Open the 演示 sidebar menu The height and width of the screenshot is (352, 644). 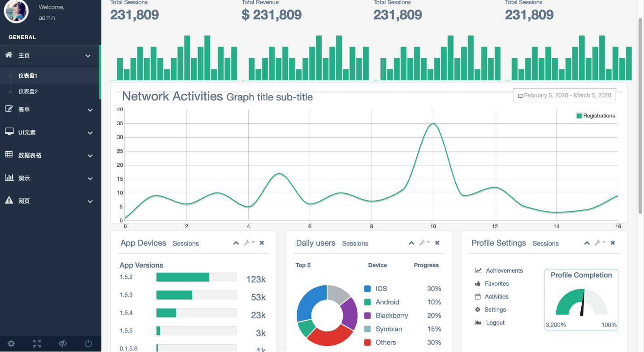(51, 178)
